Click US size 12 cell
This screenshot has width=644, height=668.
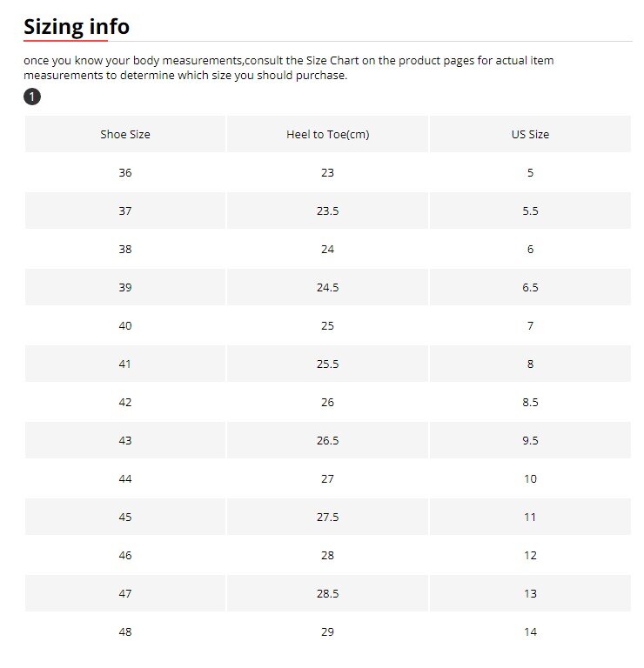[530, 556]
